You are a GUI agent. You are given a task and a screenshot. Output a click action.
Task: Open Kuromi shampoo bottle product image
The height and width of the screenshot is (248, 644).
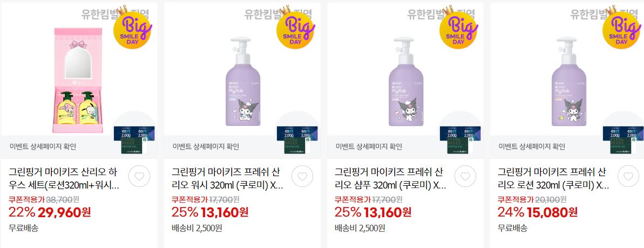(406, 82)
